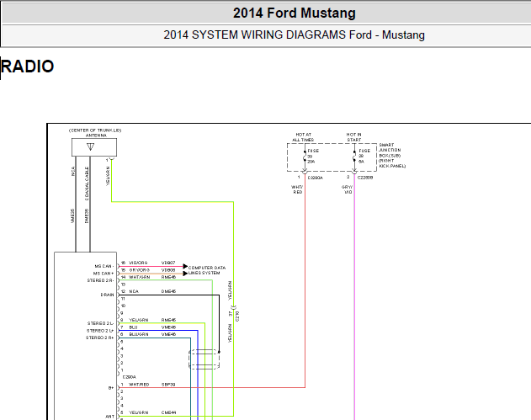Click the 'STEREO 2 L+' pin label
Screen dimensions: 531x420
pyautogui.click(x=100, y=331)
